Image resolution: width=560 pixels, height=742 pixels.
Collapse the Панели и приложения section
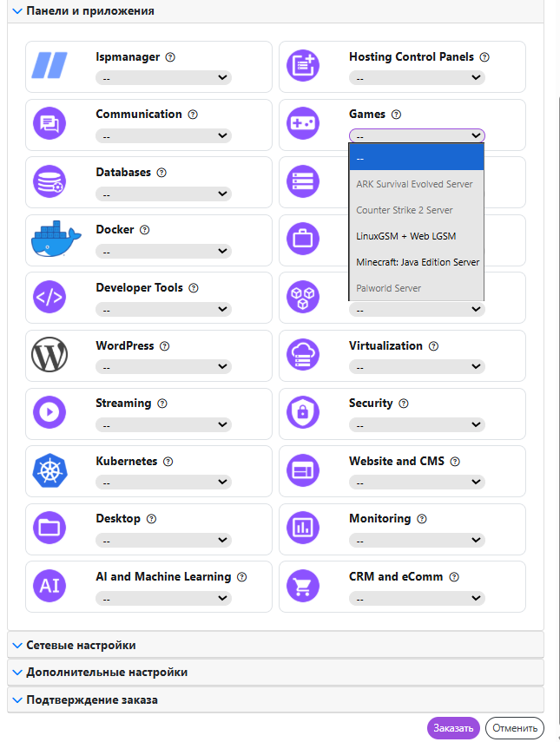click(x=89, y=11)
